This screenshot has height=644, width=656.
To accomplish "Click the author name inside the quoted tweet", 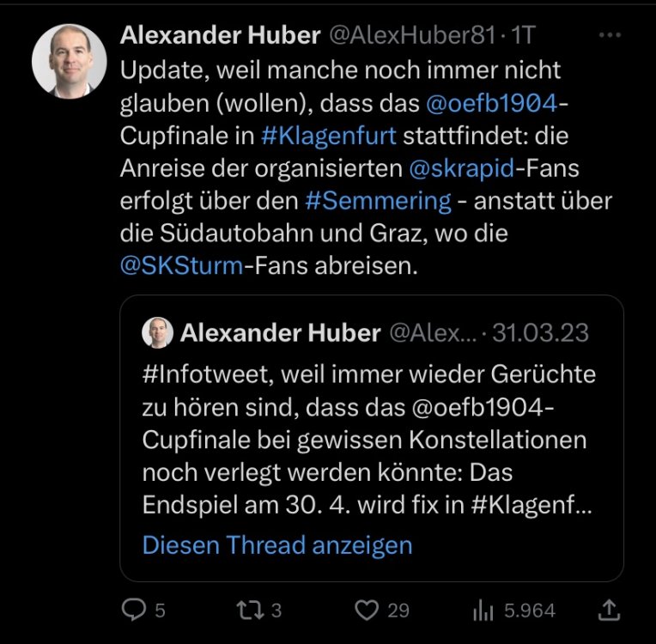I will tap(280, 332).
